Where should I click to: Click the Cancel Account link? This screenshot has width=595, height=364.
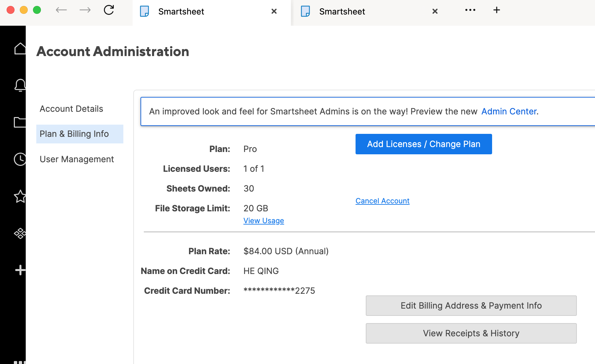(383, 201)
